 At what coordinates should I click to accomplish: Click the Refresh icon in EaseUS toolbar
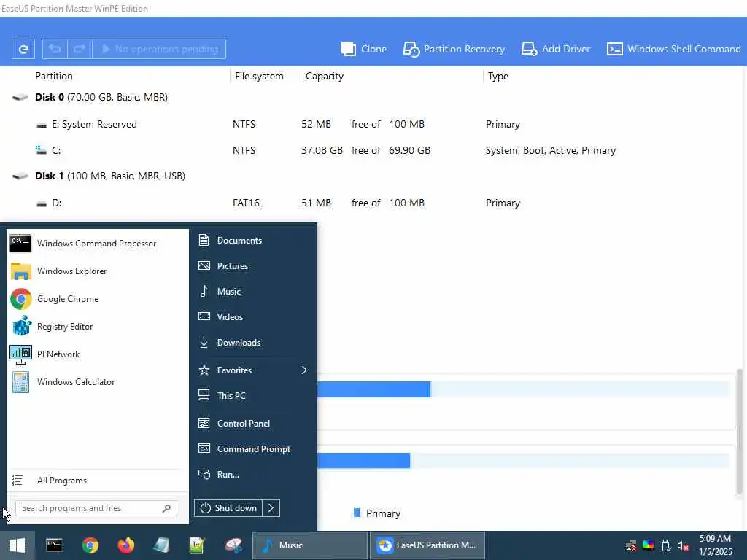23,49
